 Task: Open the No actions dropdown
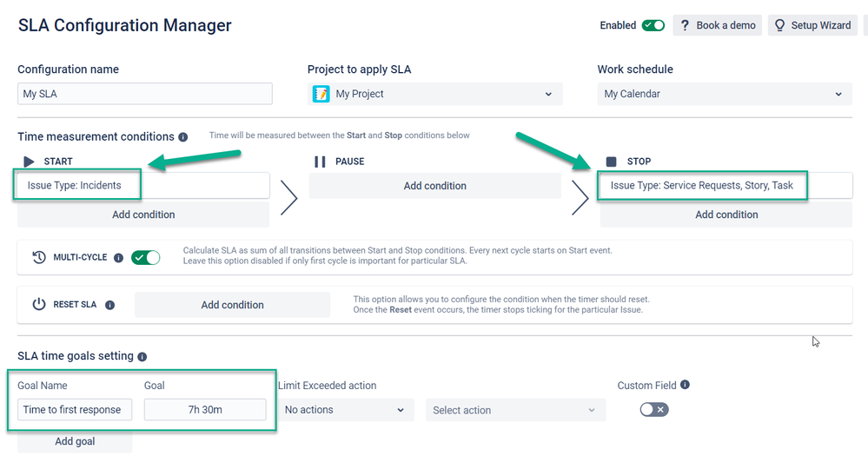[346, 410]
